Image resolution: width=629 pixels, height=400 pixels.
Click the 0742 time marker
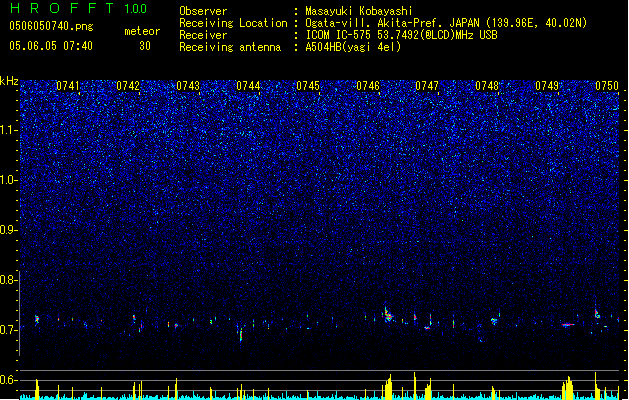coord(128,86)
